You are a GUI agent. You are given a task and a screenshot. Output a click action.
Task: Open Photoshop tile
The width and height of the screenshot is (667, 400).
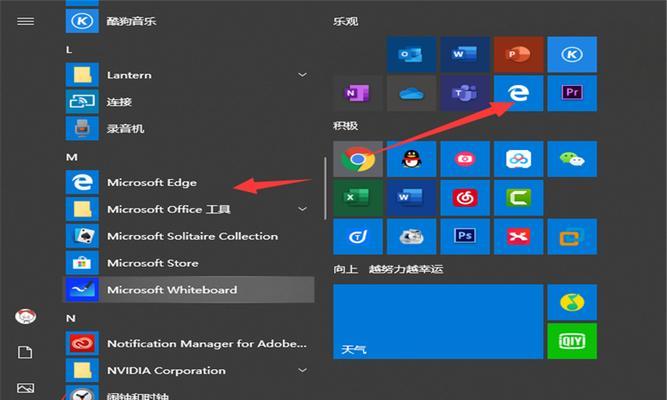465,237
